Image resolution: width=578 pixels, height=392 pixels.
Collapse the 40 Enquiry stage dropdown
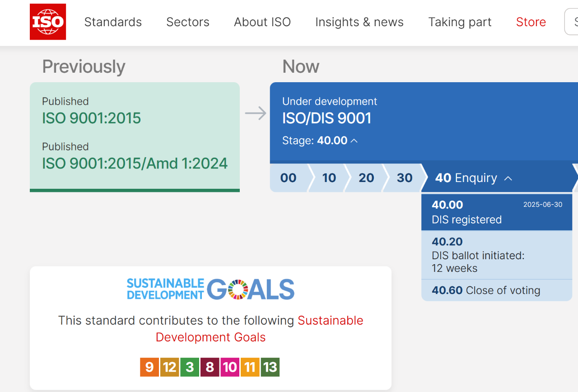(508, 178)
